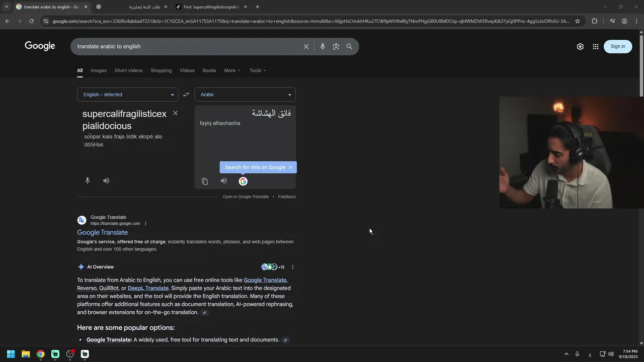View site information icon in address bar
The width and height of the screenshot is (644, 362).
tap(46, 21)
